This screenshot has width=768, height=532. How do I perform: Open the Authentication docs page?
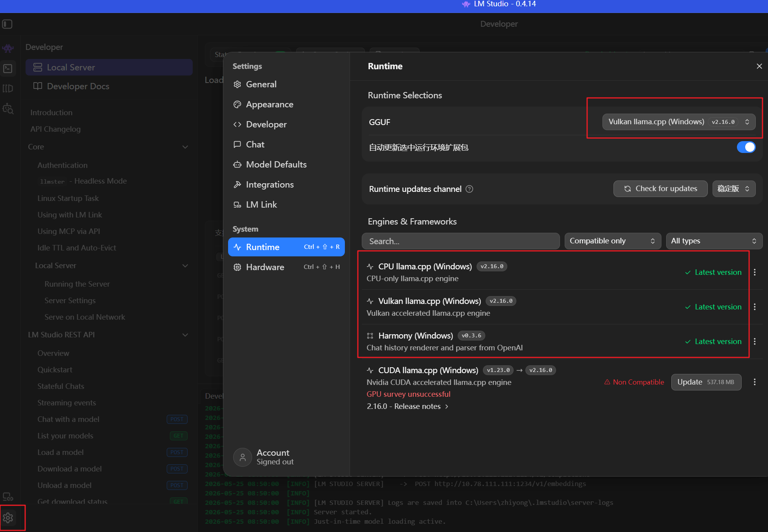(x=63, y=165)
